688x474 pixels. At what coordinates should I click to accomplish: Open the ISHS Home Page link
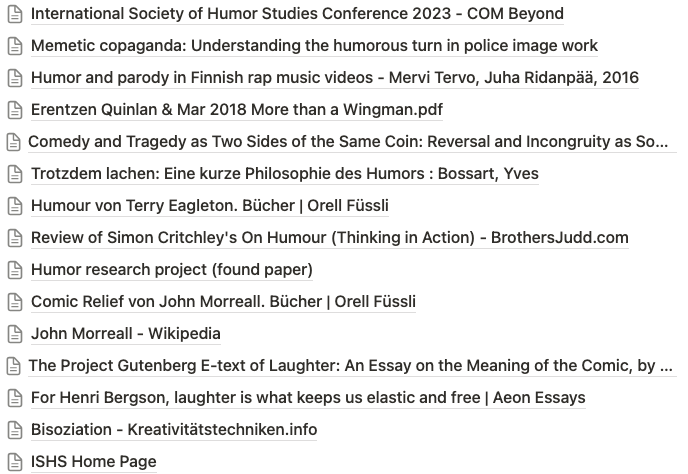pyautogui.click(x=93, y=461)
